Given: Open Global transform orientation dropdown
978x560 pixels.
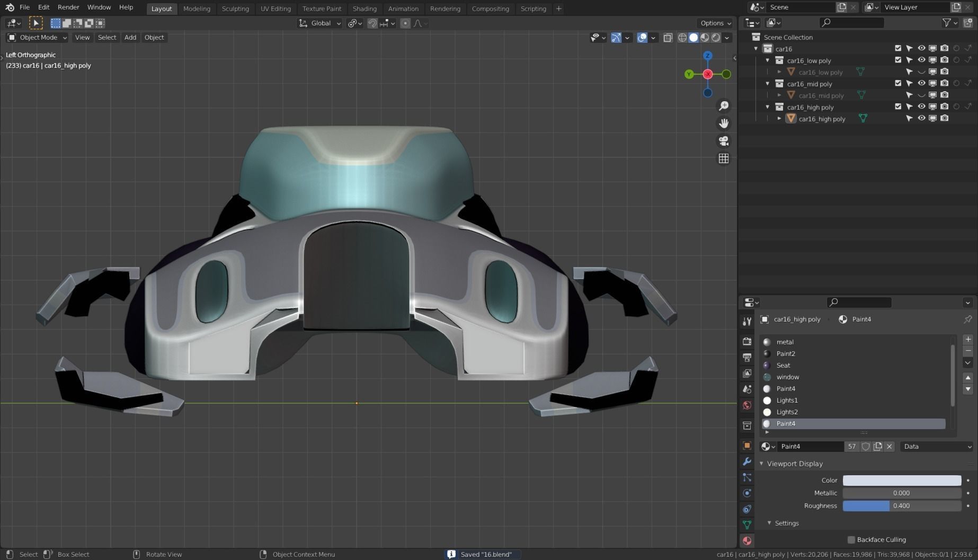Looking at the screenshot, I should tap(320, 23).
